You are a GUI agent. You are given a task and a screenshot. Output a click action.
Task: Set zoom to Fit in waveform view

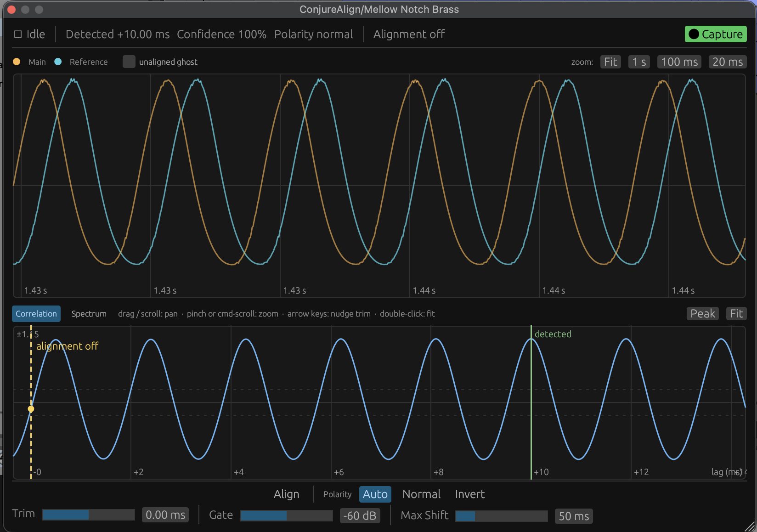coord(610,62)
